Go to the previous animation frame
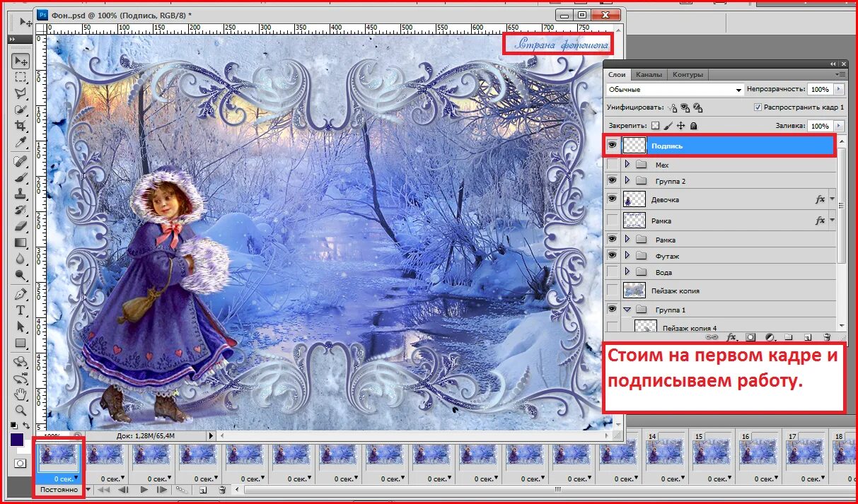Screen dimensions: 858x504 (x=123, y=489)
